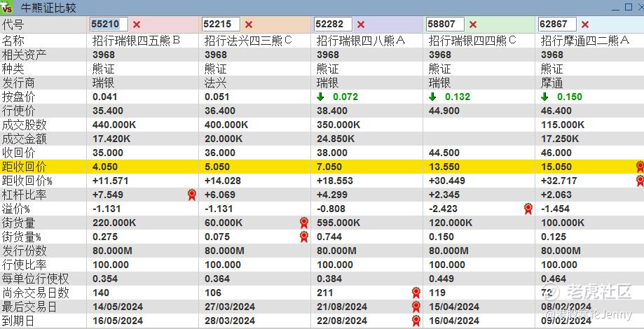
Task: Select the 距收回价 highlighted row label
Action: tap(25, 167)
